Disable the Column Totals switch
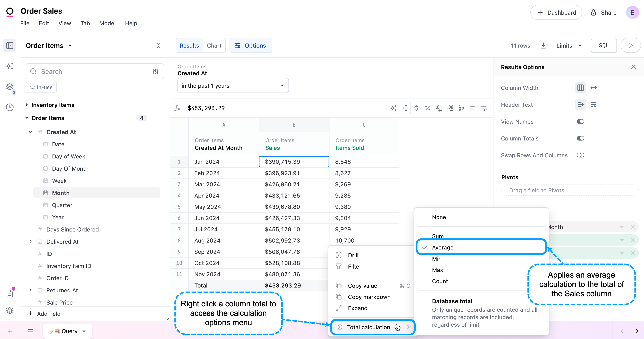The image size is (644, 339). point(580,138)
